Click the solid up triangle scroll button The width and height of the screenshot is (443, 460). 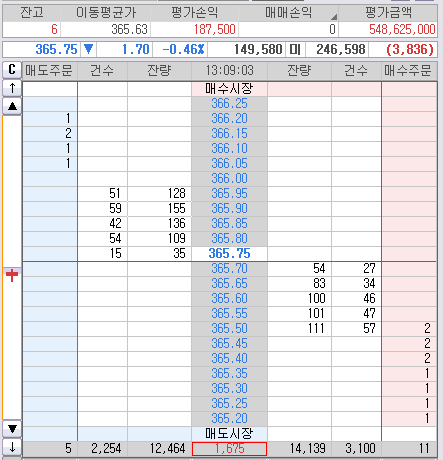coord(12,106)
